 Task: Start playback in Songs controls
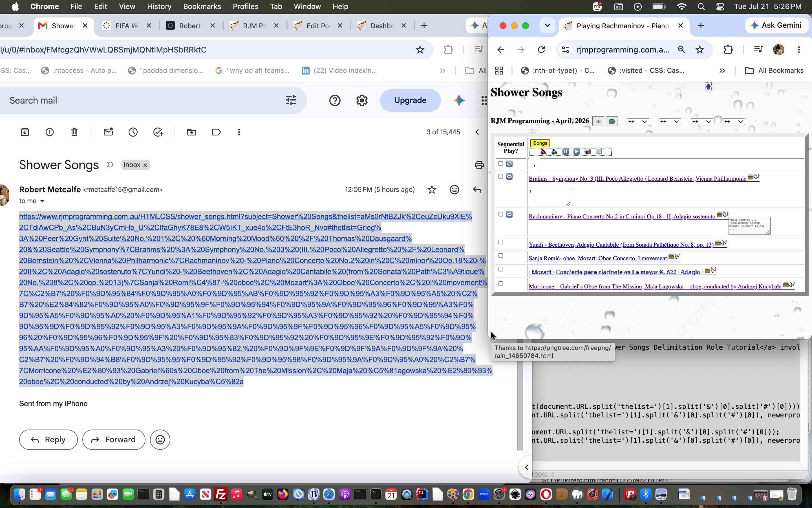pyautogui.click(x=577, y=152)
